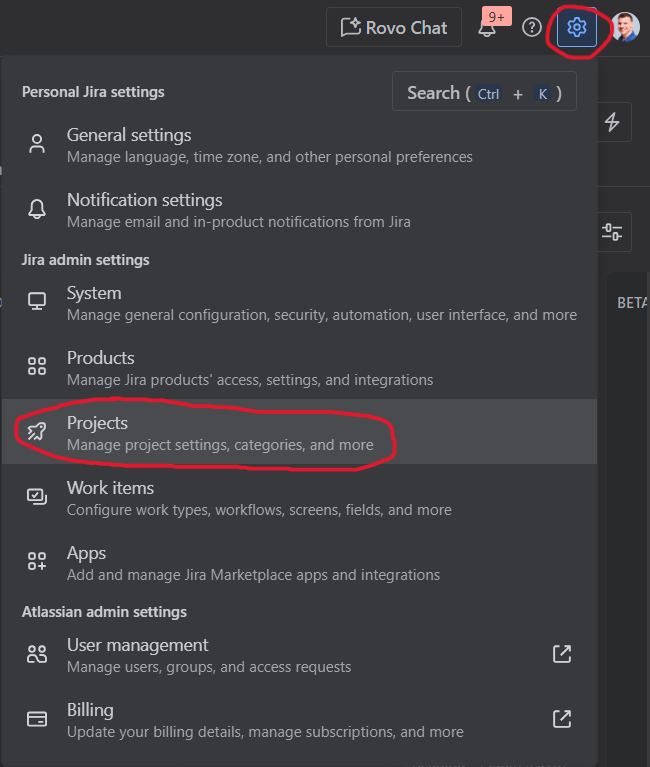Viewport: 650px width, 767px height.
Task: Click 'Manage Jira products' access, settings, and integrations'
Action: pyautogui.click(x=250, y=380)
